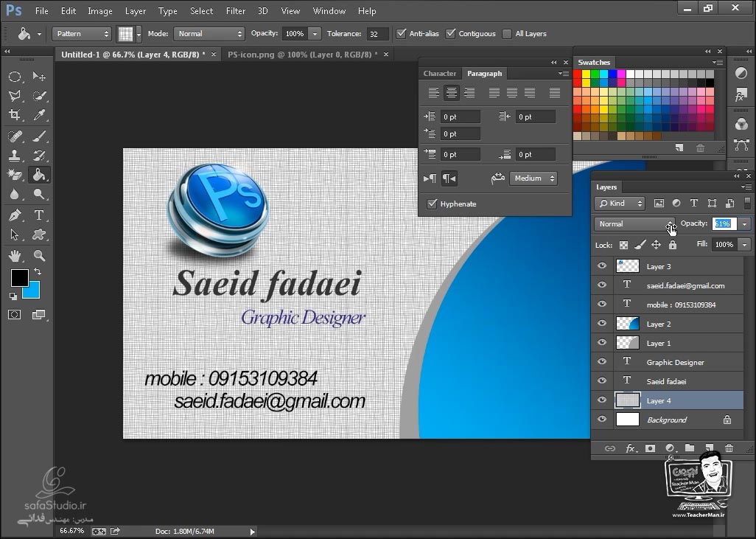Switch to the Character tab
This screenshot has height=539, width=756.
pos(439,73)
